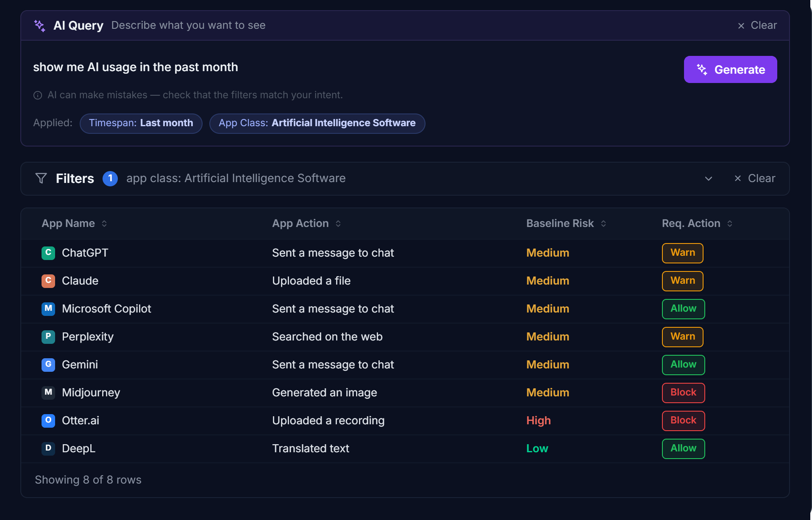Click the Allow badge for Gemini
The width and height of the screenshot is (812, 520).
pos(683,365)
